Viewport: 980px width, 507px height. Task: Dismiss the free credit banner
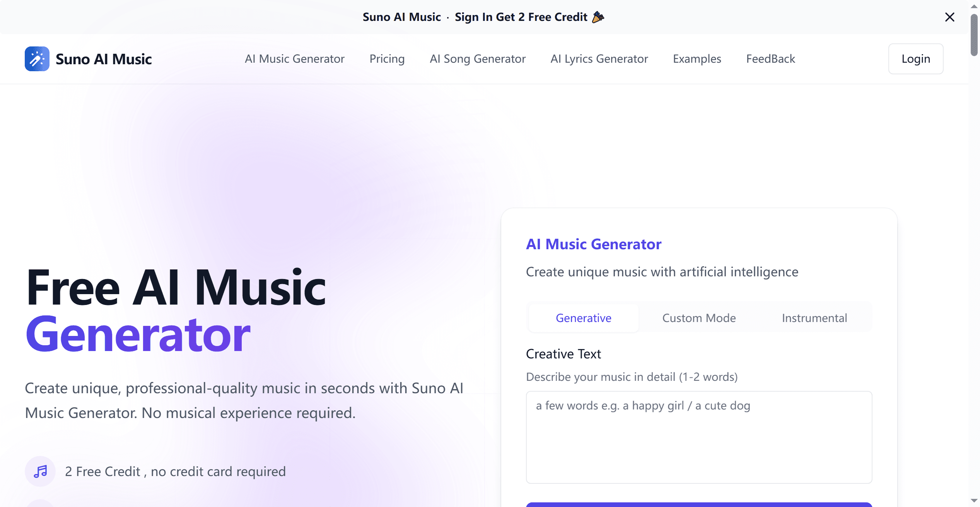pos(949,17)
